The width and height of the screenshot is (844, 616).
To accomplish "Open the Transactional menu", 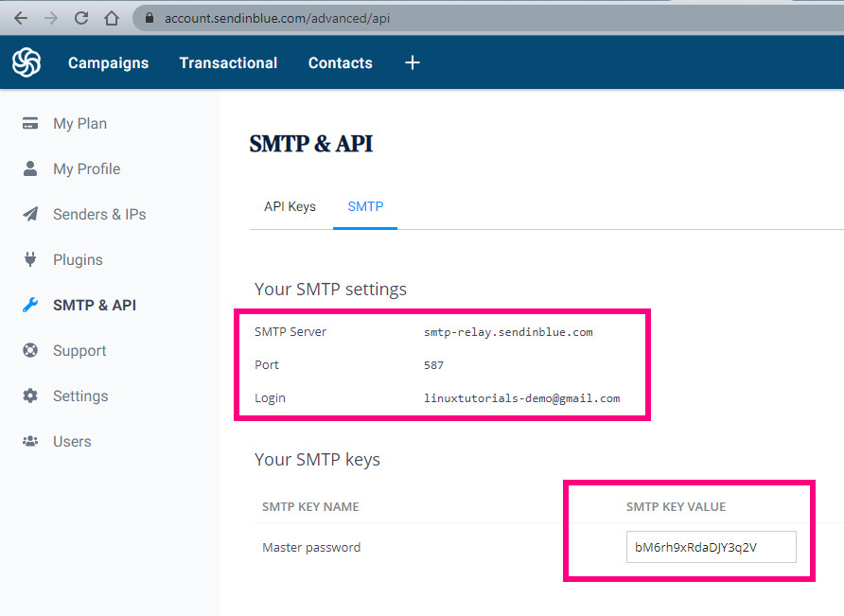I will tap(228, 63).
